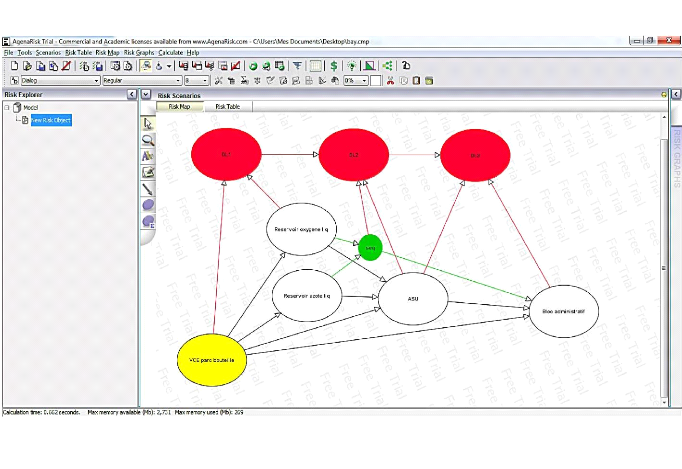Pick the text label tool
The image size is (682, 469).
148,156
